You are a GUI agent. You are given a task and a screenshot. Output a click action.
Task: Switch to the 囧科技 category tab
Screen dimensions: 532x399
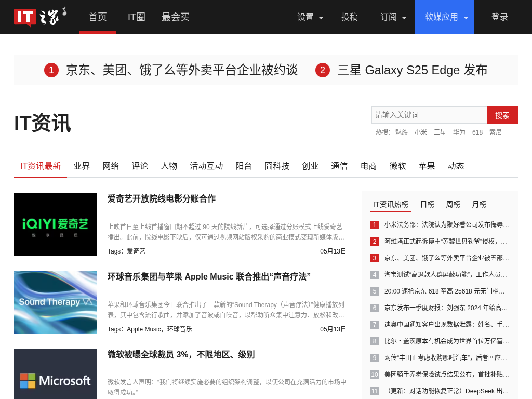[x=277, y=166]
